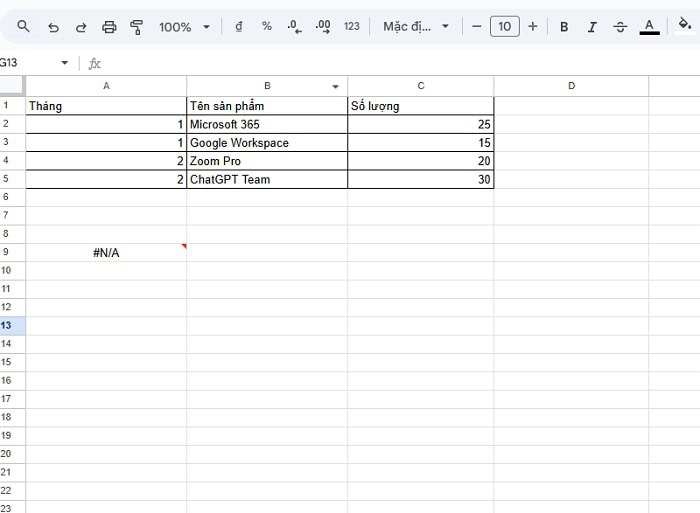Image resolution: width=700 pixels, height=513 pixels.
Task: Increase decimal places
Action: point(323,27)
